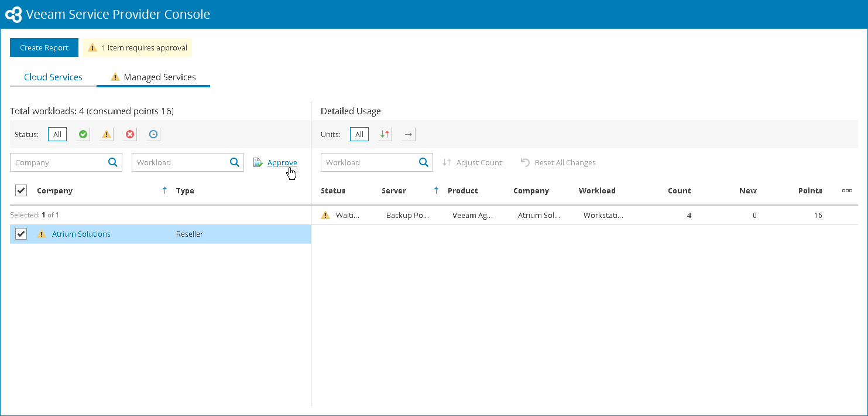868x416 pixels.
Task: Focus the Company search field
Action: pyautogui.click(x=66, y=162)
